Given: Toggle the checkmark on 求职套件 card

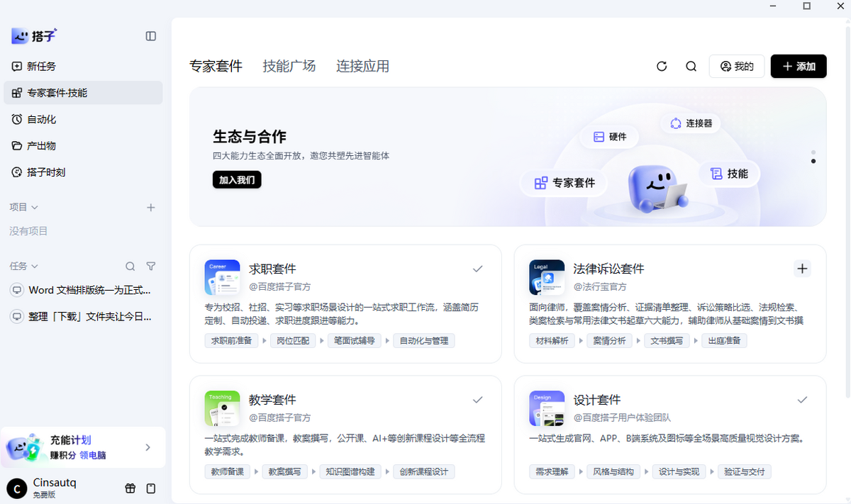Looking at the screenshot, I should tap(478, 269).
